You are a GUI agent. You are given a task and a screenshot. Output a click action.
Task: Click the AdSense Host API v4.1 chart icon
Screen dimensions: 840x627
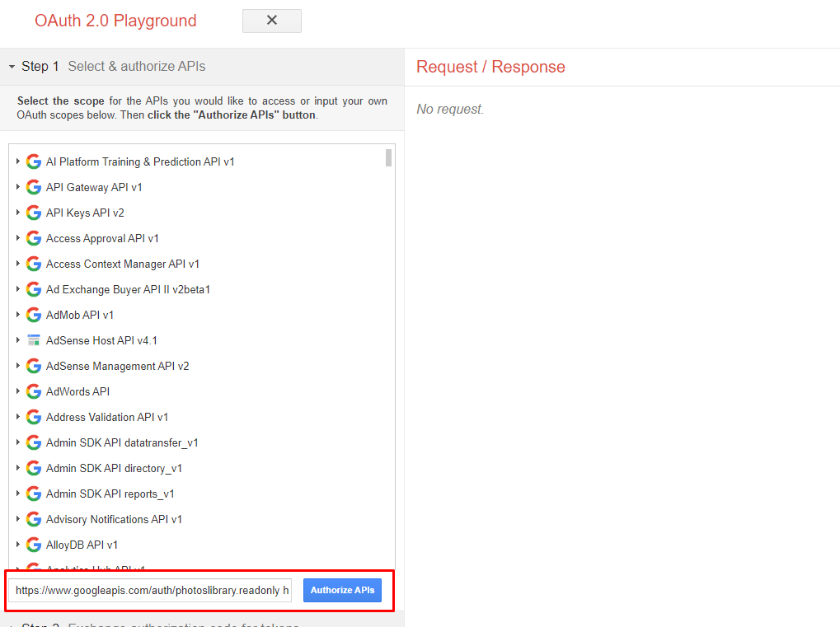33,339
